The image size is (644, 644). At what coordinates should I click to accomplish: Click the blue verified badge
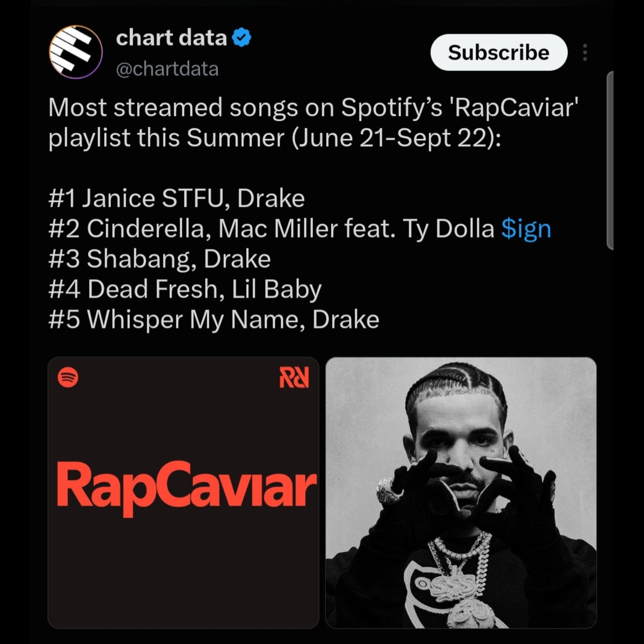(x=243, y=38)
